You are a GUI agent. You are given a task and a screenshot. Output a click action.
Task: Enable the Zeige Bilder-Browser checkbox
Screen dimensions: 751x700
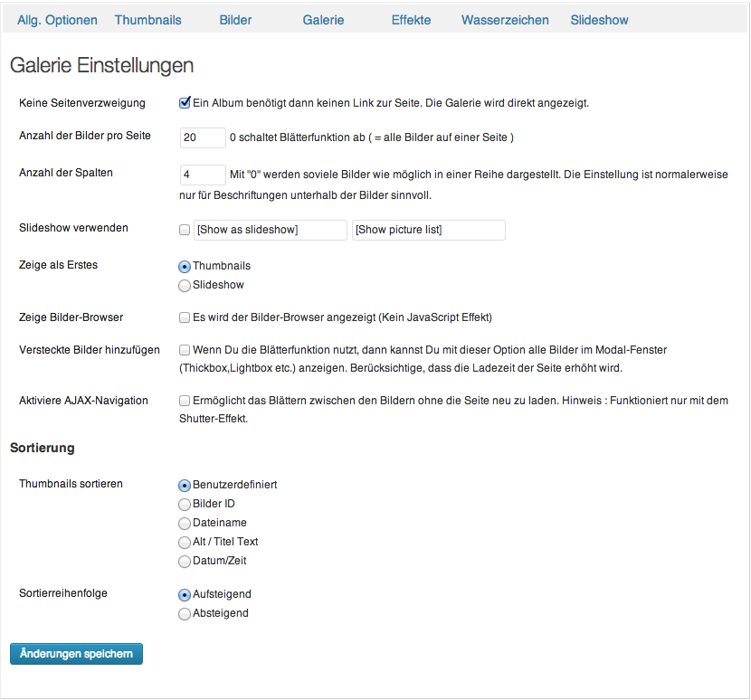[185, 317]
